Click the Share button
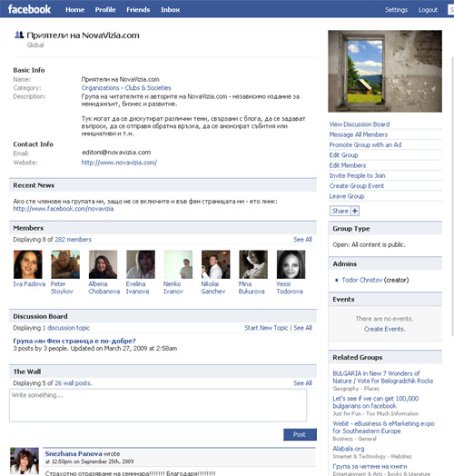The image size is (454, 476). (x=340, y=211)
